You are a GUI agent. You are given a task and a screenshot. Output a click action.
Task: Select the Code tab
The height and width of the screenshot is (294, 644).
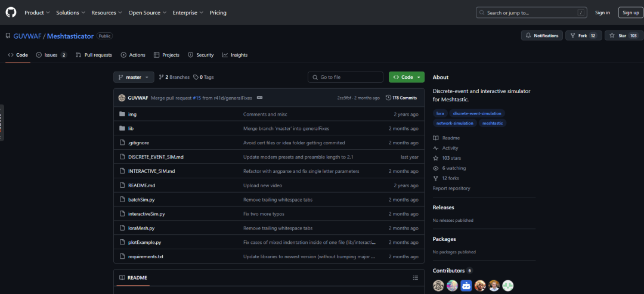pos(18,55)
